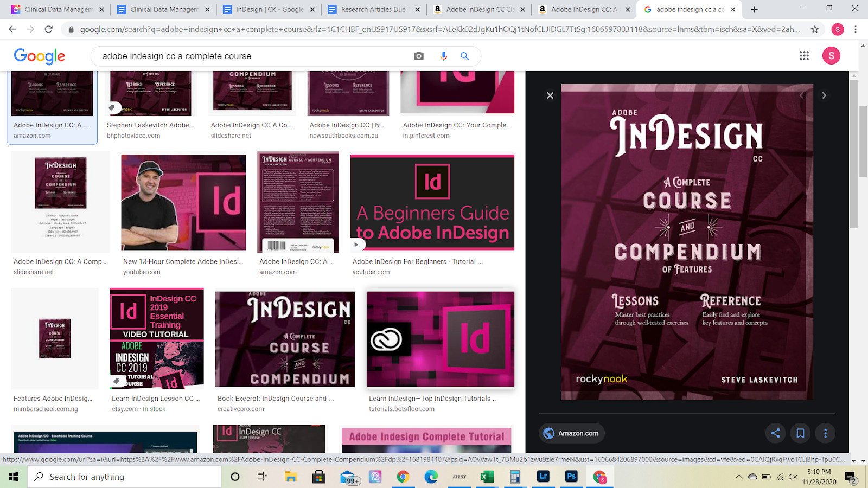Click the search by image camera icon
Viewport: 868px width, 488px height.
419,56
